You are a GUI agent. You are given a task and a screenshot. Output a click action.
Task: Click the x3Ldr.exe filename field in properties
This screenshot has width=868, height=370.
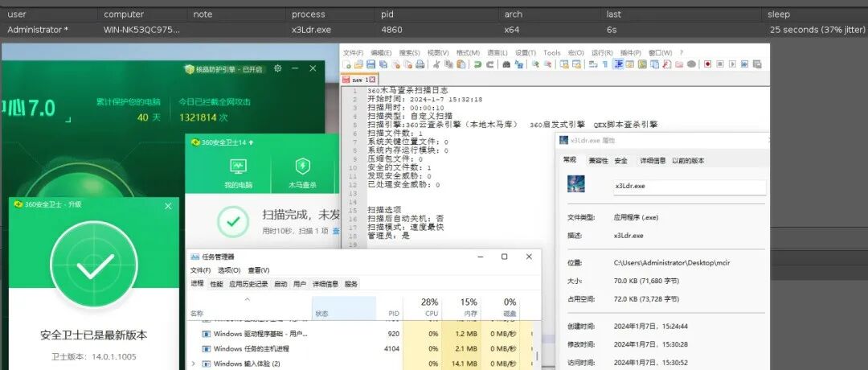coord(689,187)
